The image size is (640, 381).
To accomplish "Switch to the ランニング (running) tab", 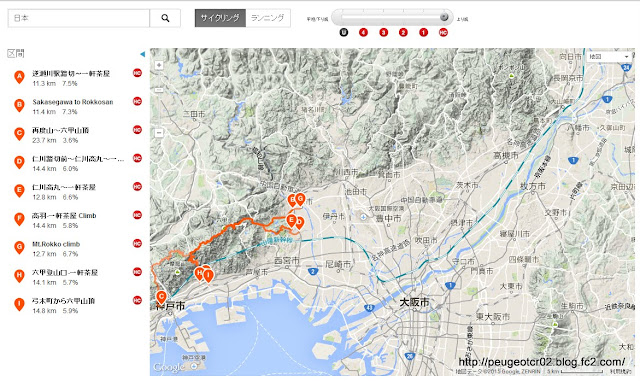I will click(x=268, y=18).
